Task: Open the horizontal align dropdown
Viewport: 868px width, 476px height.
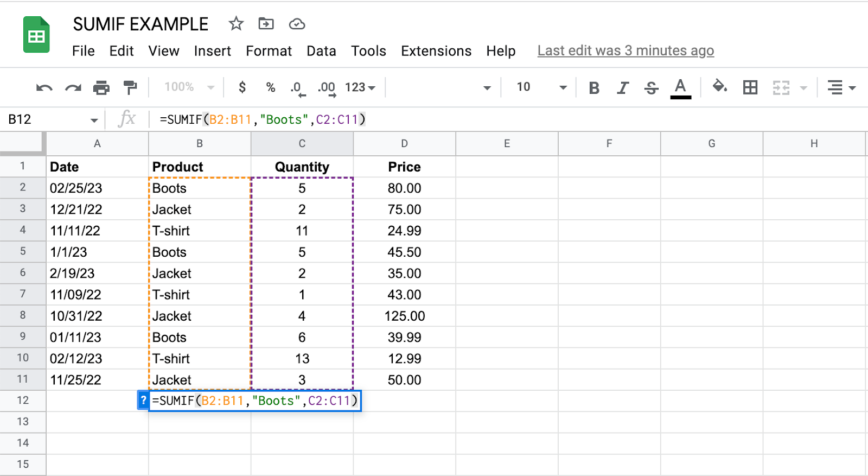Action: (x=841, y=87)
